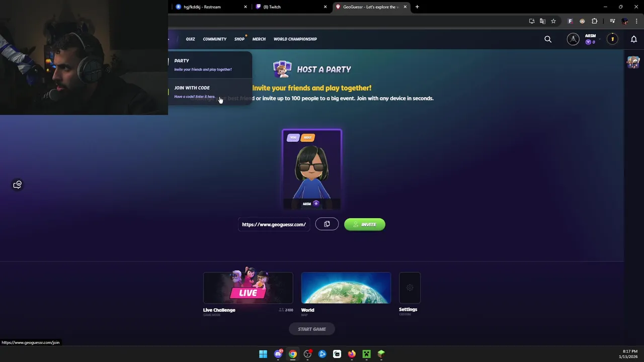This screenshot has width=644, height=362.
Task: Open the SHOP nav item
Action: click(239, 39)
